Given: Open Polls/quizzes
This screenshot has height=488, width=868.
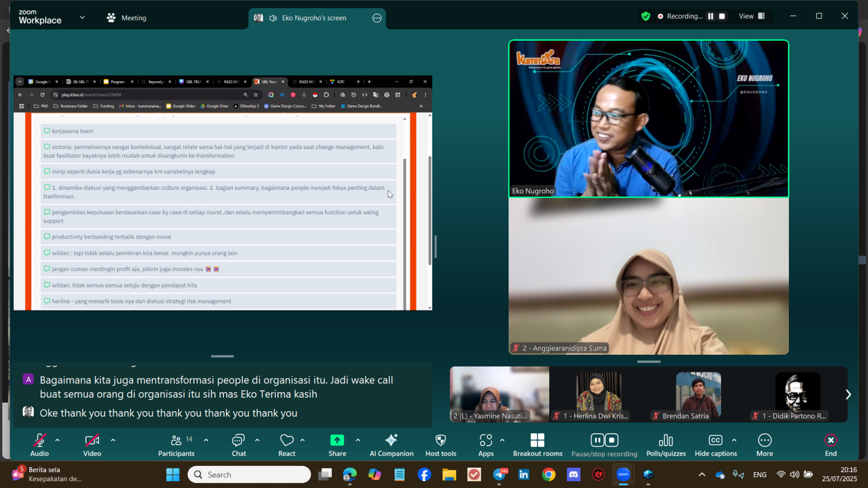Looking at the screenshot, I should point(666,445).
